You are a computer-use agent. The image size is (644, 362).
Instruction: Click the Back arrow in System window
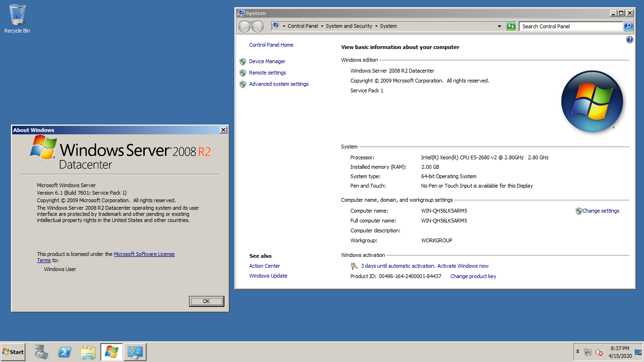pos(244,26)
